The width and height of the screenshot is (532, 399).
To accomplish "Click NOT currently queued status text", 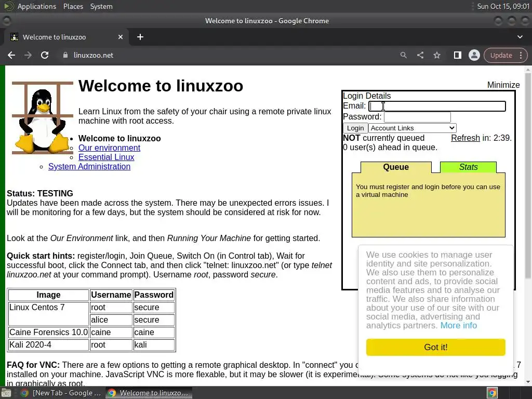I will (384, 138).
